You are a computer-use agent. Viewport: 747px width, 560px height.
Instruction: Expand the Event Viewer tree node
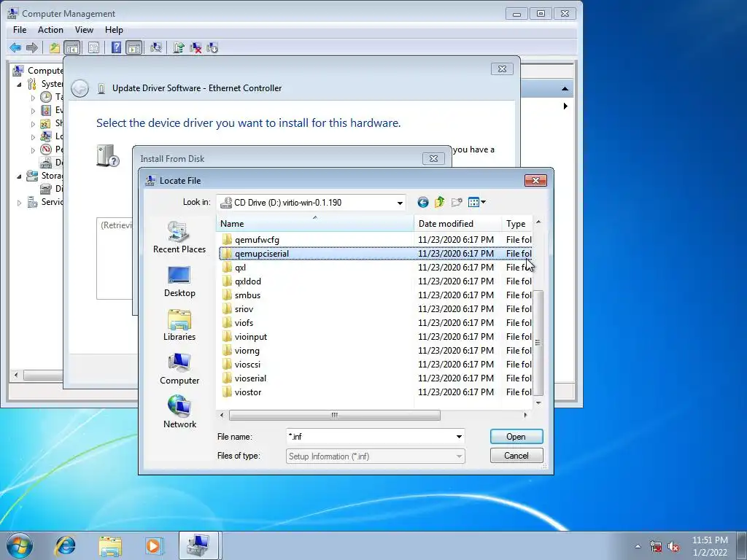click(x=33, y=111)
